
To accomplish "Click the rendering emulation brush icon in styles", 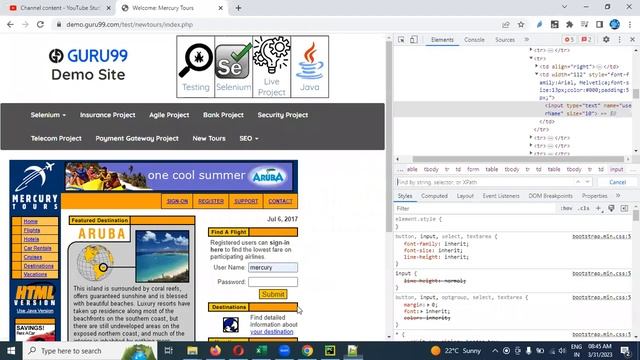I will (x=611, y=208).
